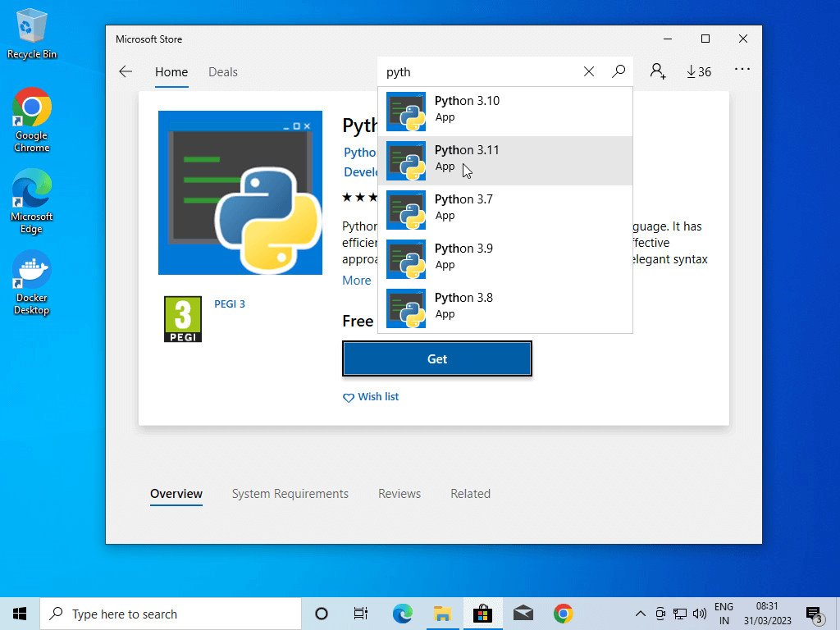Image resolution: width=840 pixels, height=630 pixels.
Task: Open Cortana from the taskbar
Action: pyautogui.click(x=322, y=614)
